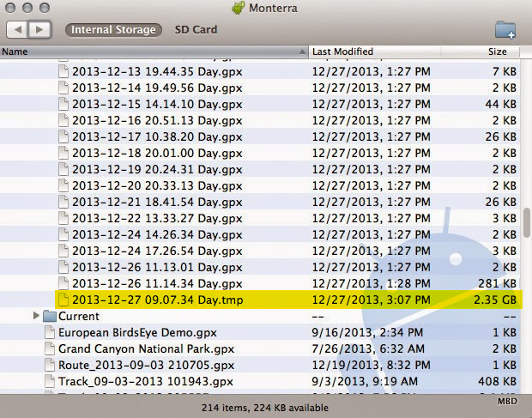
Task: Click the Android icon in title bar
Action: click(238, 8)
